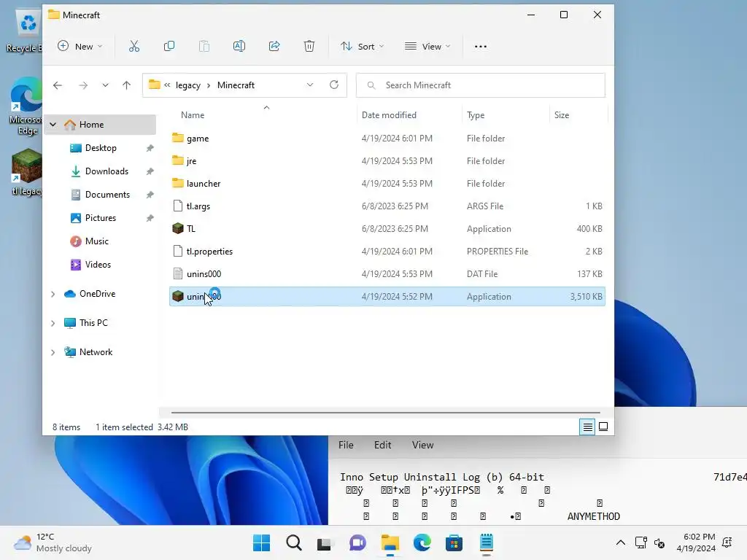Open Notepad icon on taskbar
The width and height of the screenshot is (747, 560).
[487, 542]
